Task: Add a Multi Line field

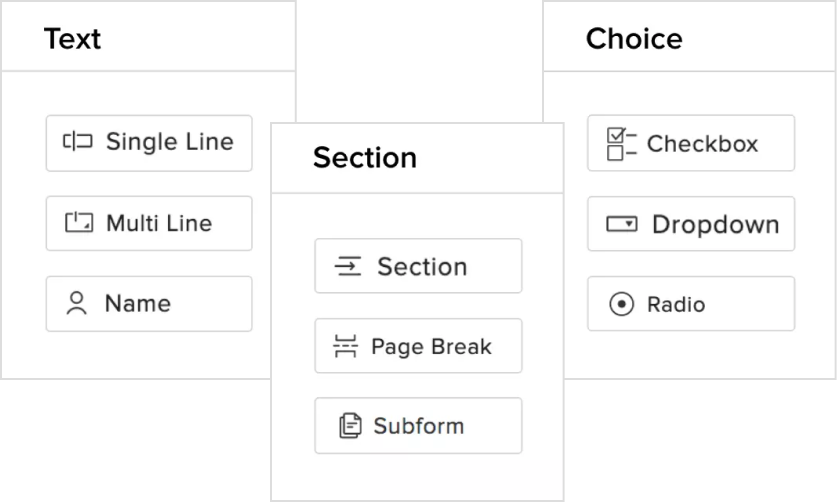Action: 149,223
